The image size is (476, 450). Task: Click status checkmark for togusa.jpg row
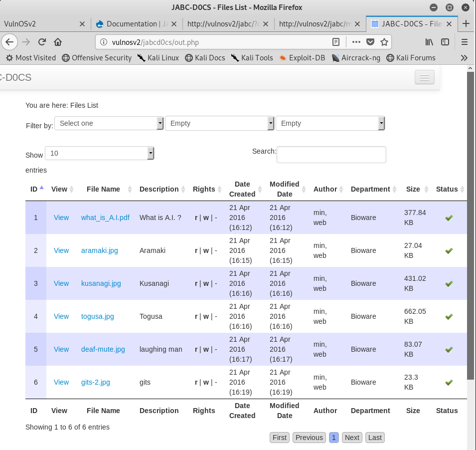pos(449,316)
